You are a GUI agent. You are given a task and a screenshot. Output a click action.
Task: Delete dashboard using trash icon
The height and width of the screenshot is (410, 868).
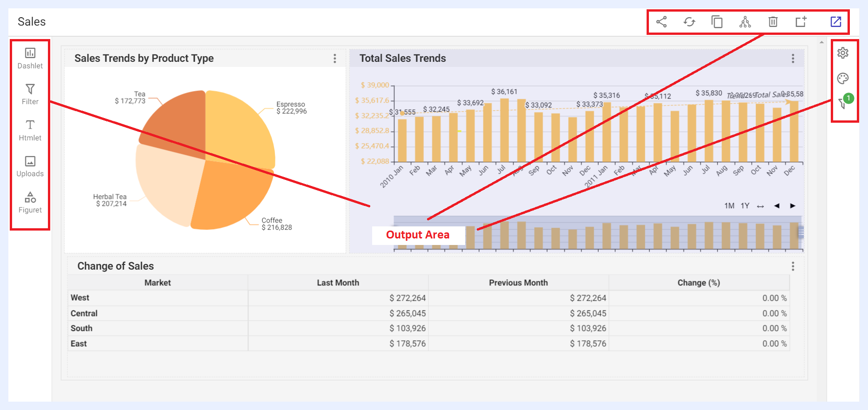pyautogui.click(x=773, y=22)
